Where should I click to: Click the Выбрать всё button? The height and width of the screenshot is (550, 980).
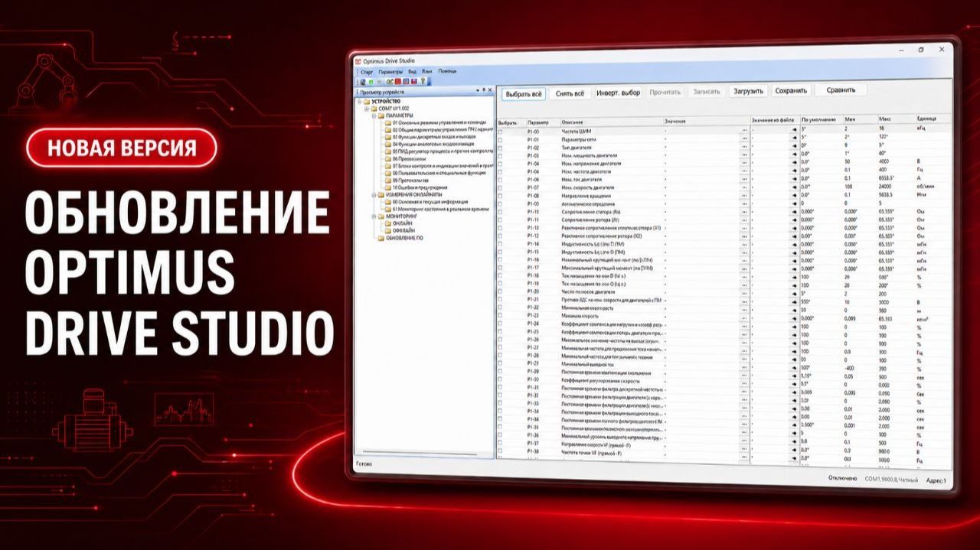(x=524, y=94)
